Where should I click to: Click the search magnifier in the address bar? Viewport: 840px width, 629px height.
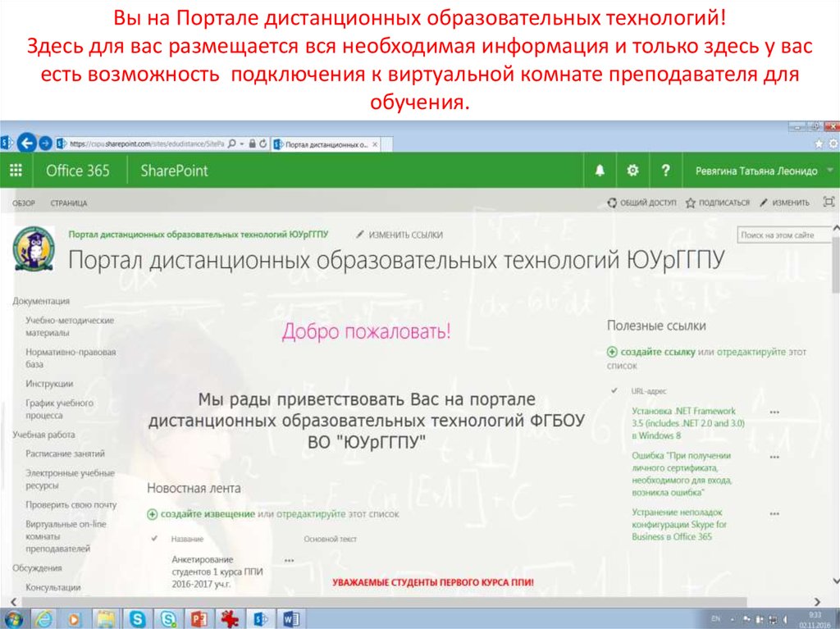tap(232, 144)
